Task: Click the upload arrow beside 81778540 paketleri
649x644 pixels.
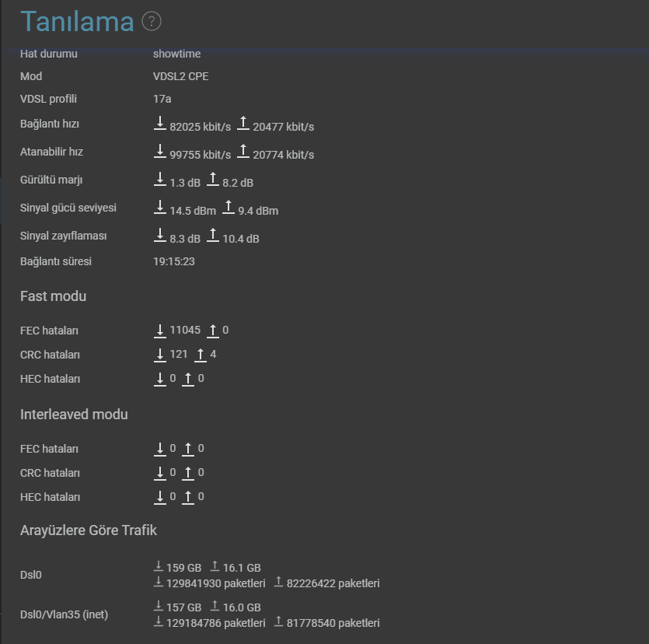Action: pyautogui.click(x=277, y=622)
